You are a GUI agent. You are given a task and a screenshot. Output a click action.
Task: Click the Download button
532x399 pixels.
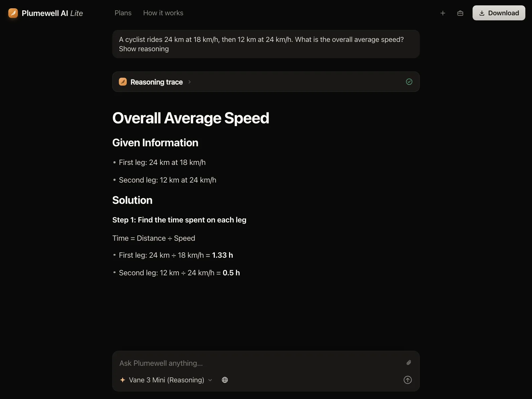click(x=499, y=13)
